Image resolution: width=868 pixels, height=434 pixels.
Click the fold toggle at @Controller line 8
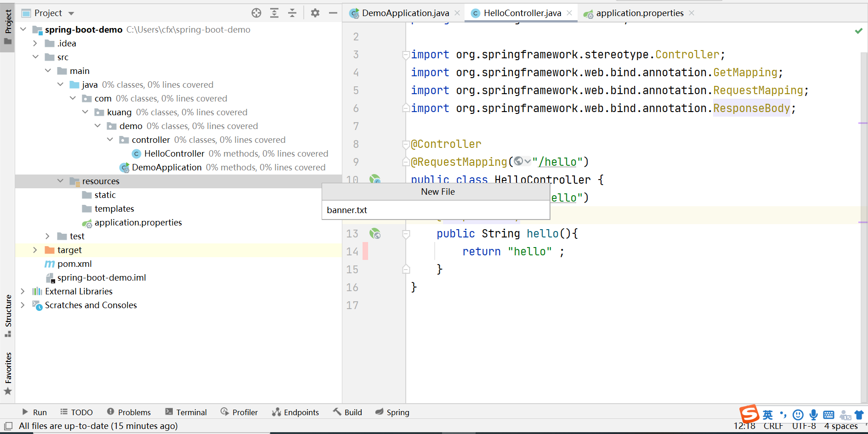(406, 144)
